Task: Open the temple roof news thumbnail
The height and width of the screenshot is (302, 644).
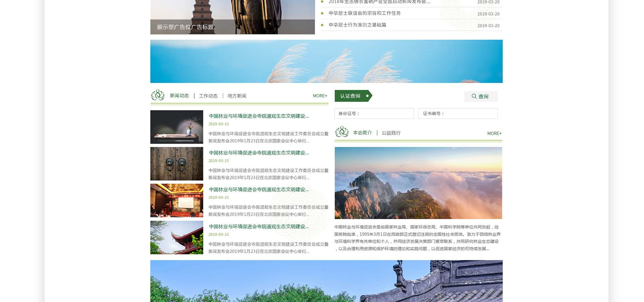Action: tap(177, 237)
